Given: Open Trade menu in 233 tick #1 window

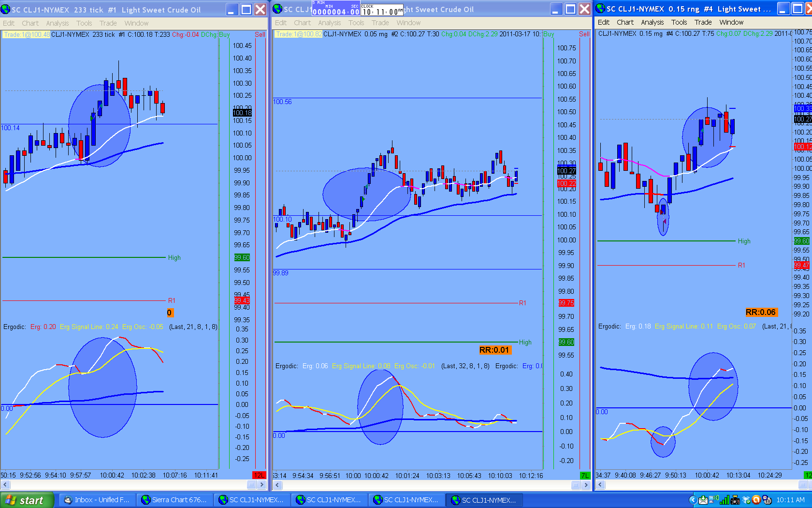Looking at the screenshot, I should (x=108, y=23).
